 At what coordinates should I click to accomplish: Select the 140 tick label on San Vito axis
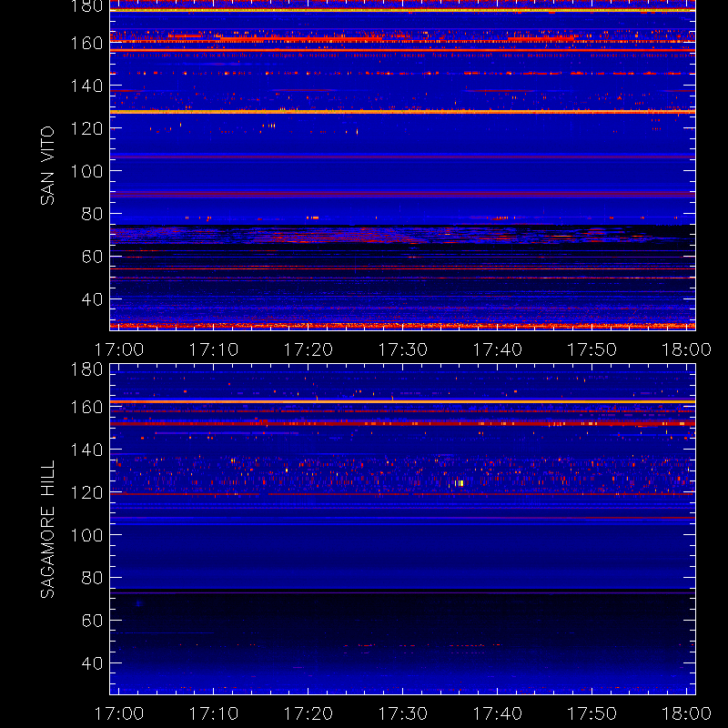(86, 86)
